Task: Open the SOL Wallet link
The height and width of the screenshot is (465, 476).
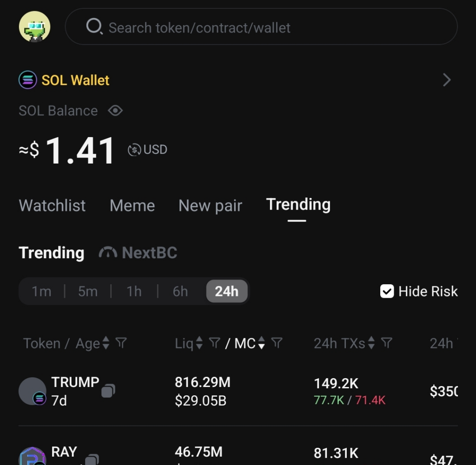Action: 75,80
